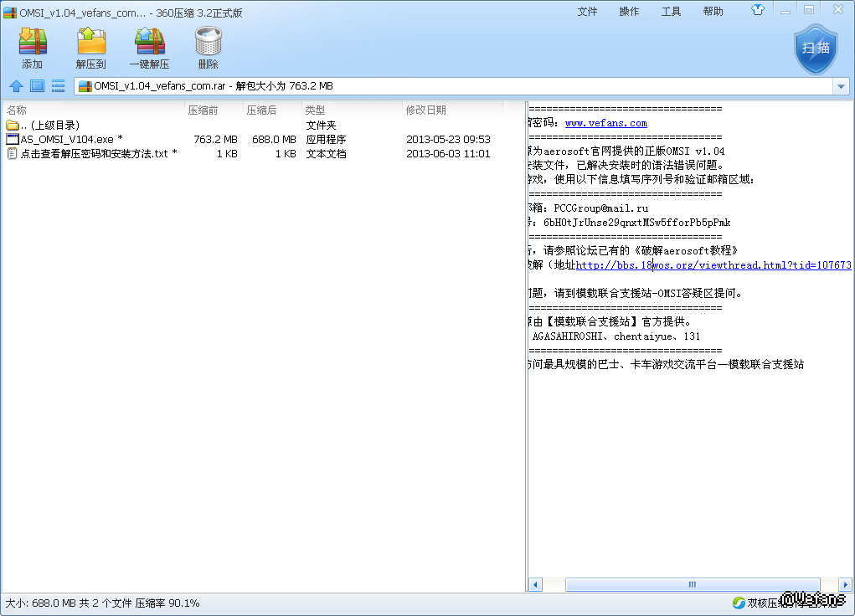
Task: Sort files by the 修改日期 column header
Action: pyautogui.click(x=452, y=110)
